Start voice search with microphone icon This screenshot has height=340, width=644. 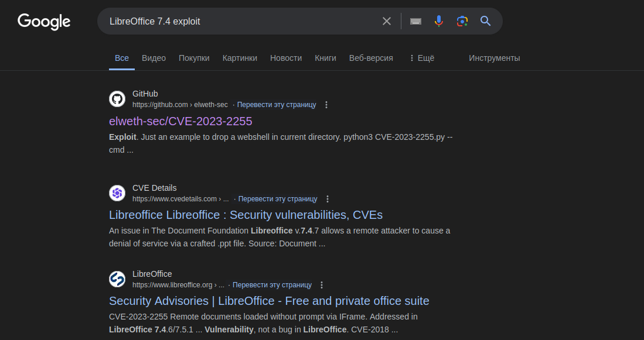(x=439, y=21)
